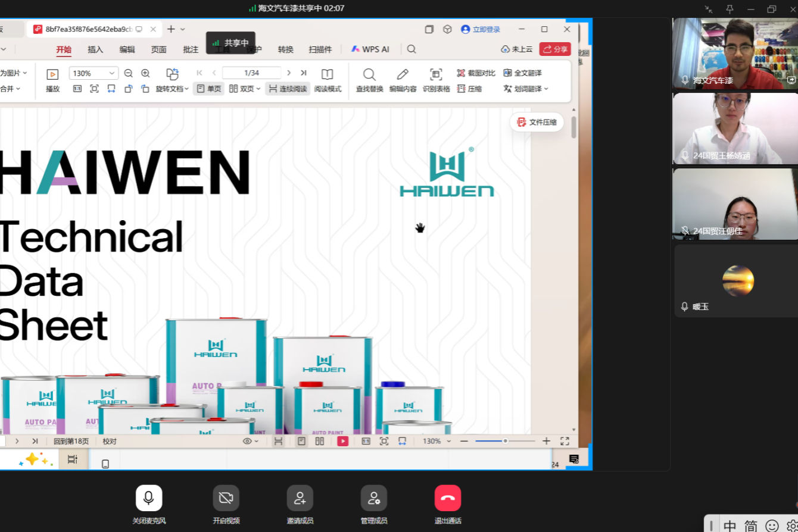
Task: Expand the 130% zoom dropdown
Action: click(112, 73)
